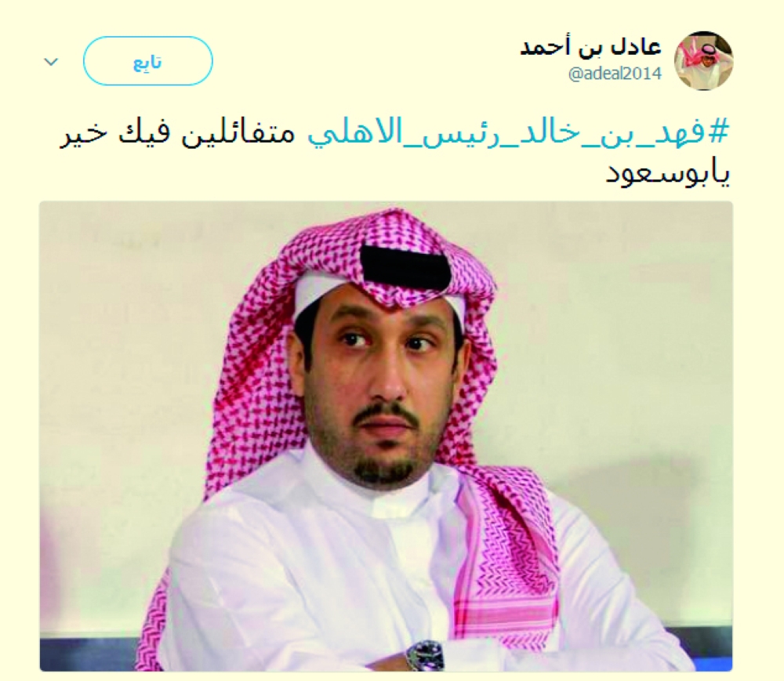Follow the account @adeal2014
Viewport: 784px width, 681px height.
(x=147, y=61)
